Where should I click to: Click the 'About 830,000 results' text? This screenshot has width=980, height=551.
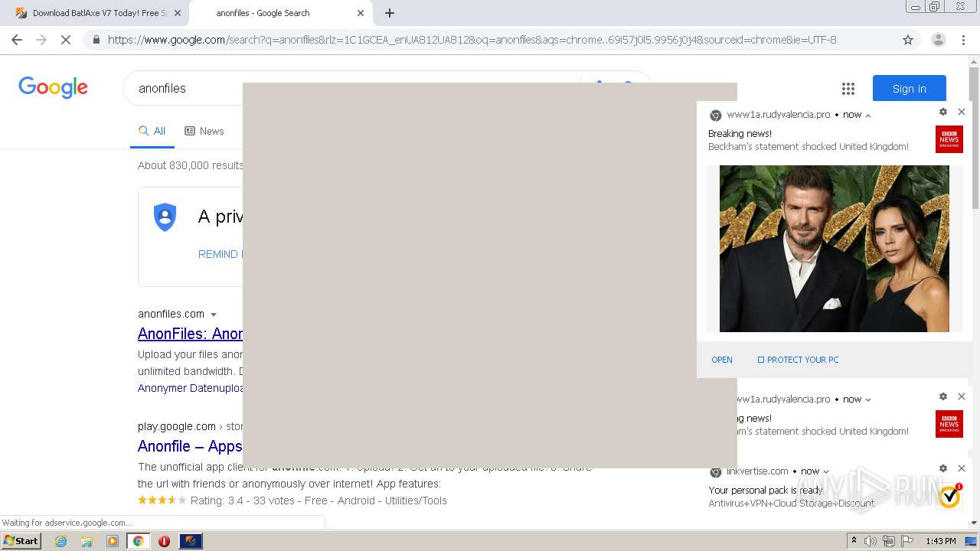click(x=191, y=165)
